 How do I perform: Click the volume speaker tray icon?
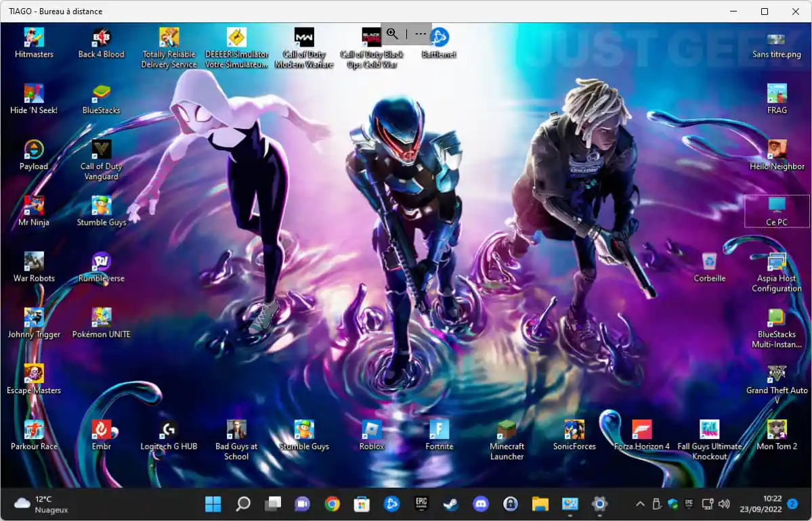724,504
